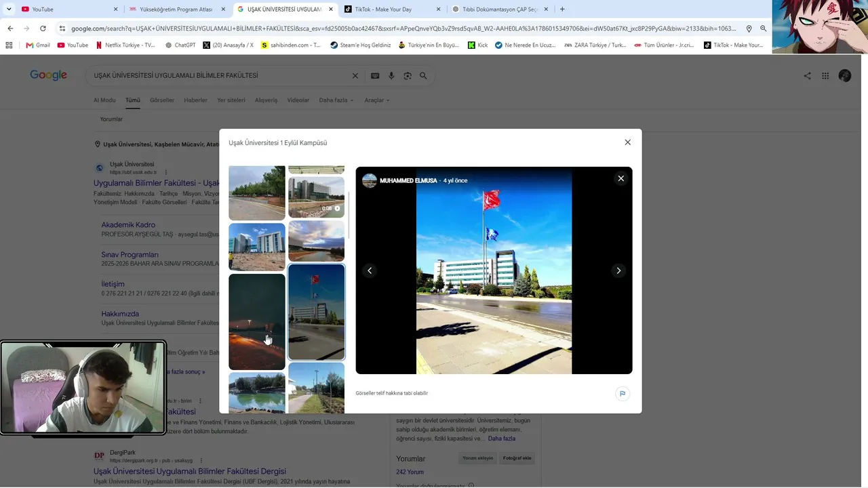Screen dimensions: 868x488
Task: Select the blue glass building thumbnail
Action: tap(257, 247)
